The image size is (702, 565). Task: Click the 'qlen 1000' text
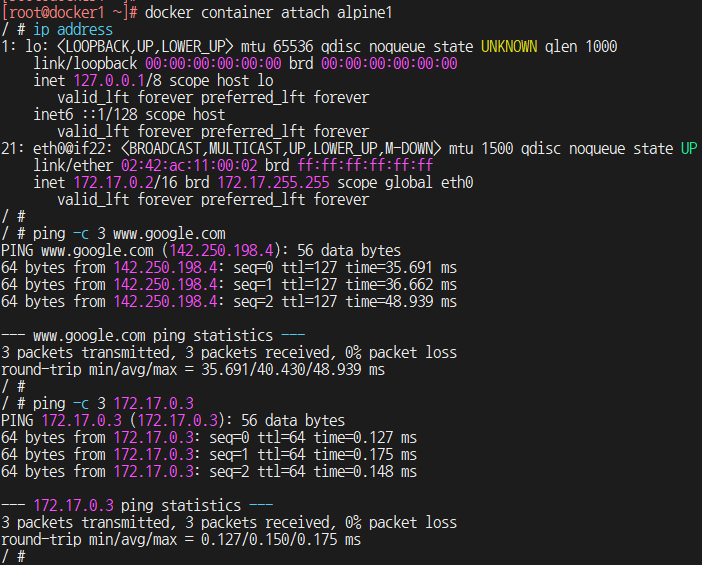point(581,47)
